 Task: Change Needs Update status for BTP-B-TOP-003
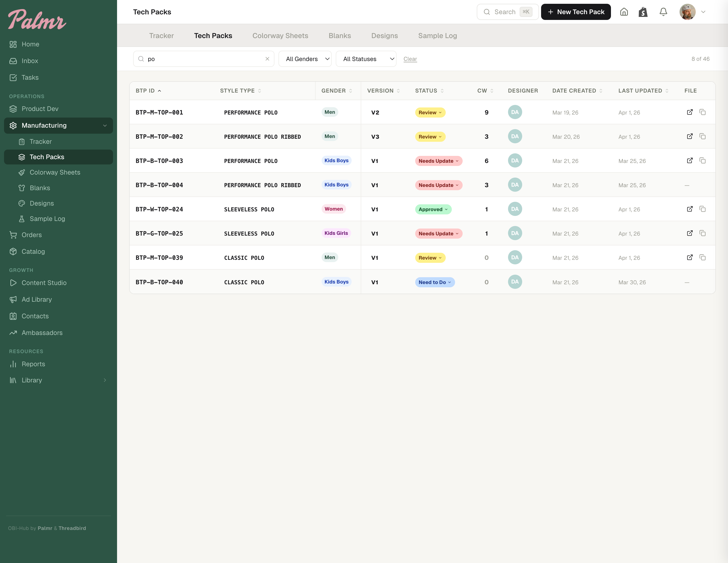pos(439,161)
